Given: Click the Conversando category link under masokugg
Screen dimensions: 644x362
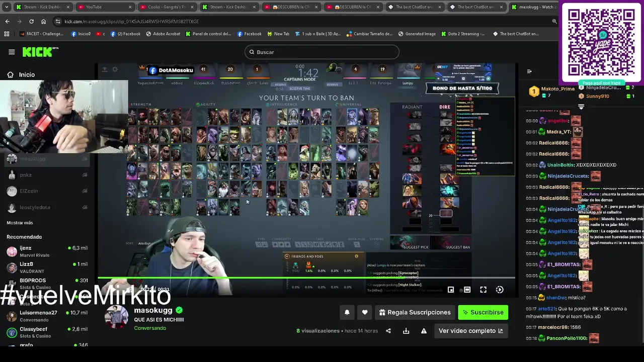Looking at the screenshot, I should click(150, 328).
